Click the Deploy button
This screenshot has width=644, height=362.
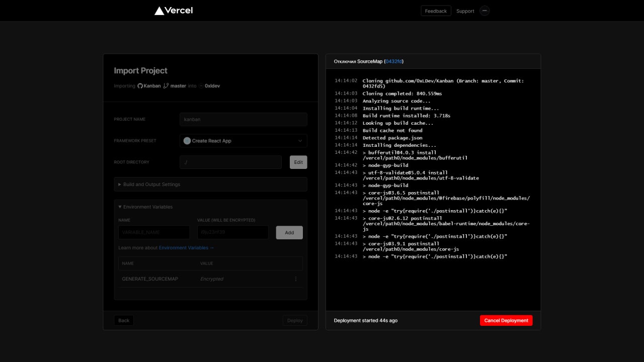click(295, 320)
